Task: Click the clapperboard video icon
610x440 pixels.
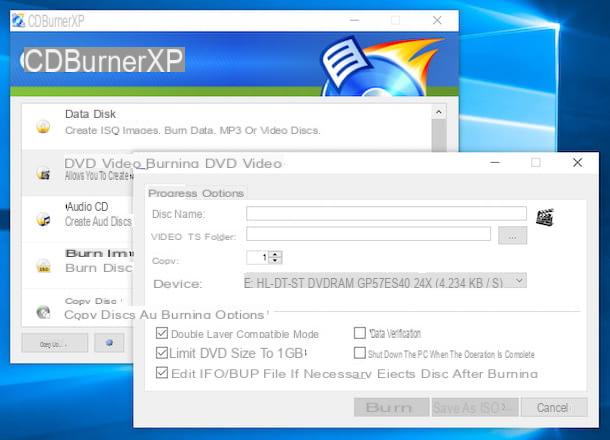Action: 545,217
